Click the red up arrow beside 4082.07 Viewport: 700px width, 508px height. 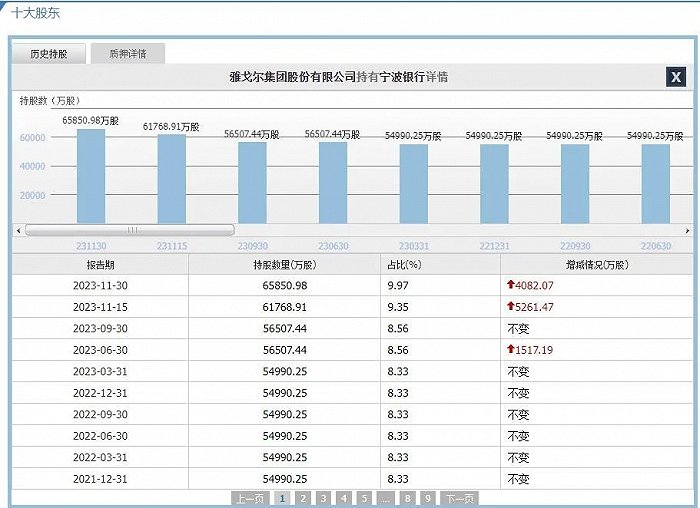click(511, 284)
